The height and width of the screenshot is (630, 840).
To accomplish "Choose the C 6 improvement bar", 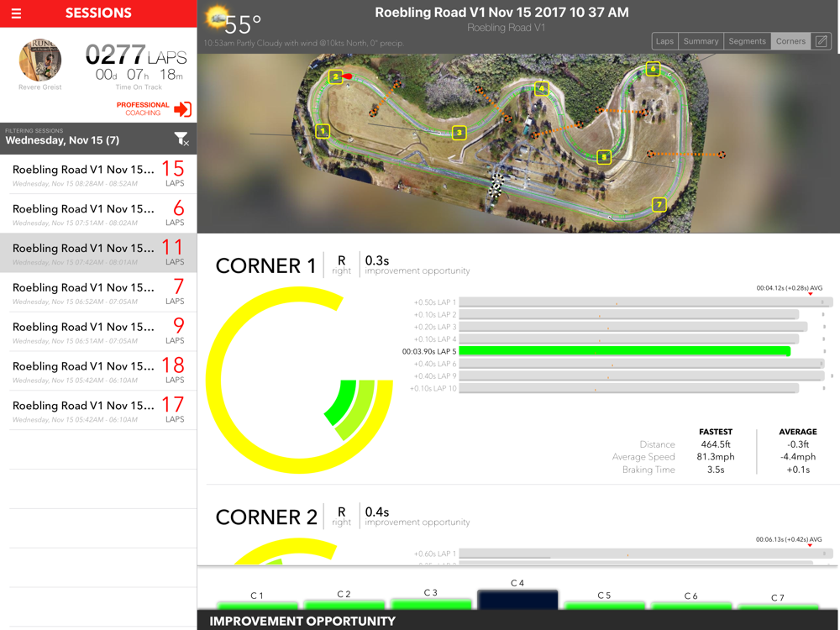I will click(691, 606).
